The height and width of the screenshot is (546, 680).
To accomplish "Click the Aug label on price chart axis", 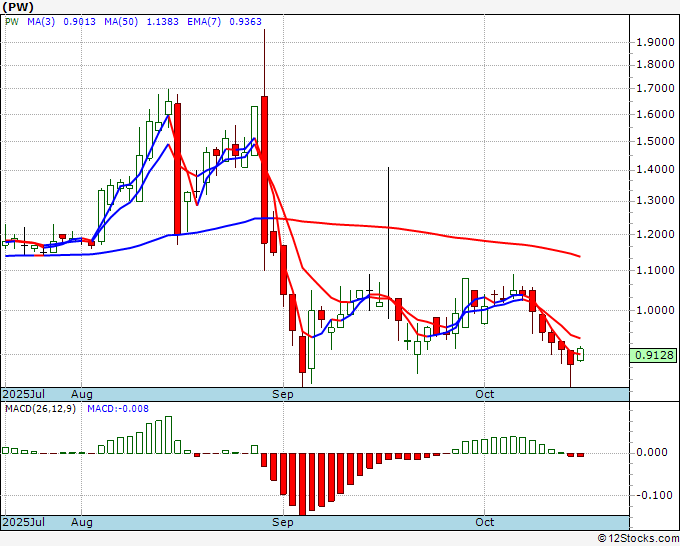I will coord(82,394).
